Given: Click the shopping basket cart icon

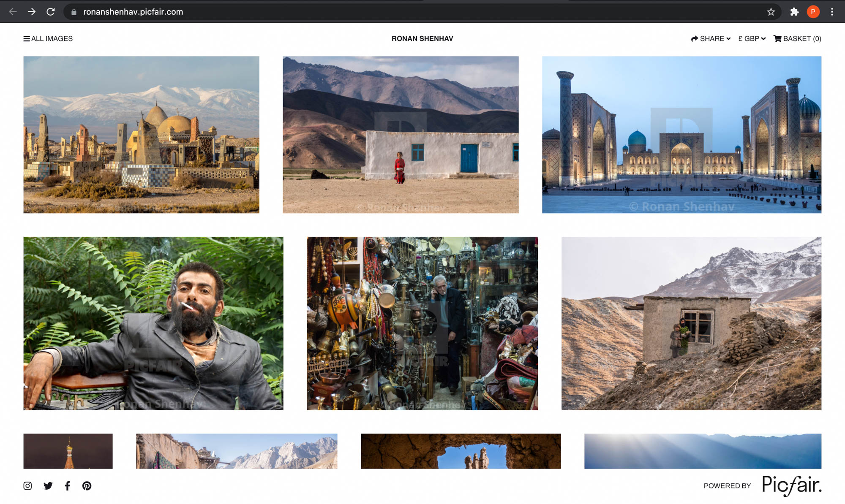Looking at the screenshot, I should coord(777,38).
